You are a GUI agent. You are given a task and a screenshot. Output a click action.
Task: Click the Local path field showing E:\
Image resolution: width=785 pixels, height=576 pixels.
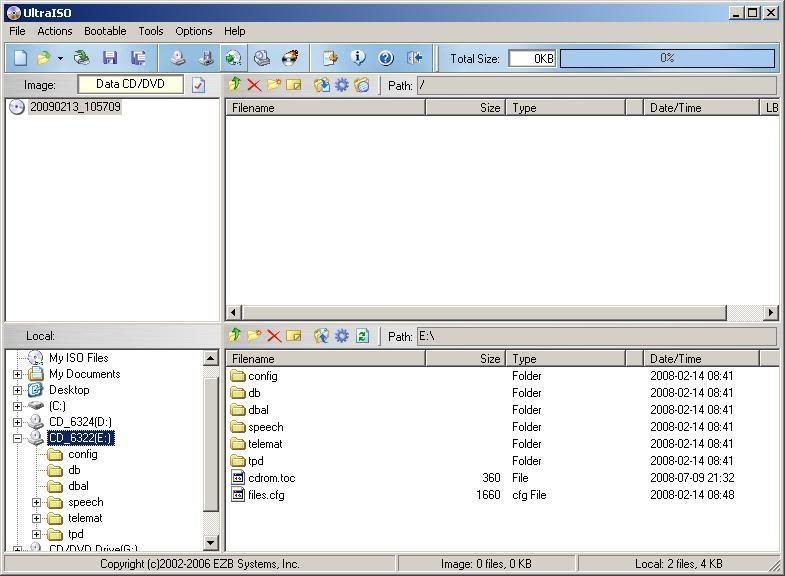[597, 336]
